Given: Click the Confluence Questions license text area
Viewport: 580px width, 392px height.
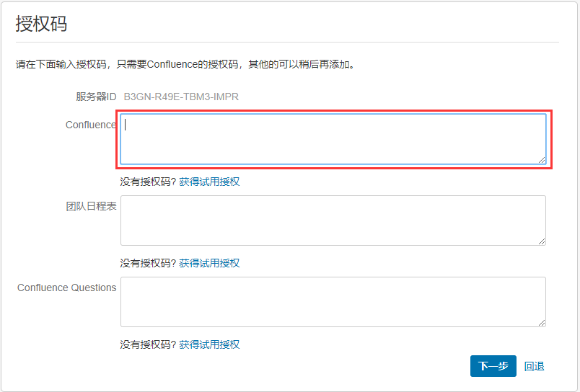Looking at the screenshot, I should tap(333, 302).
